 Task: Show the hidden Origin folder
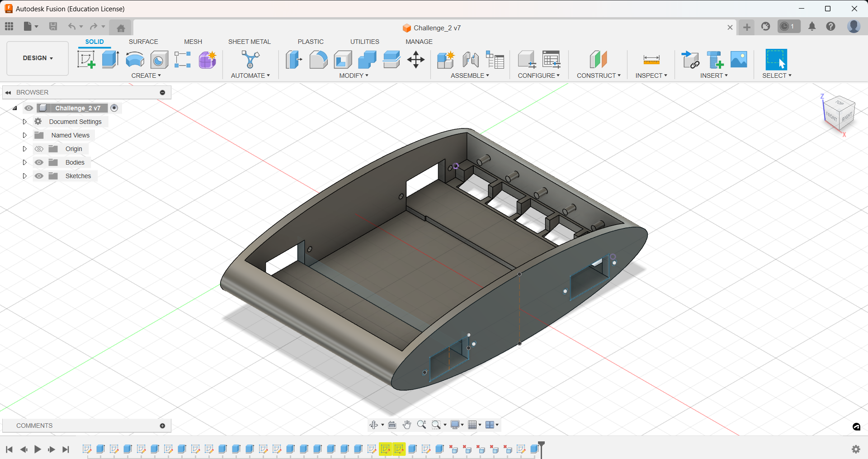pos(39,149)
